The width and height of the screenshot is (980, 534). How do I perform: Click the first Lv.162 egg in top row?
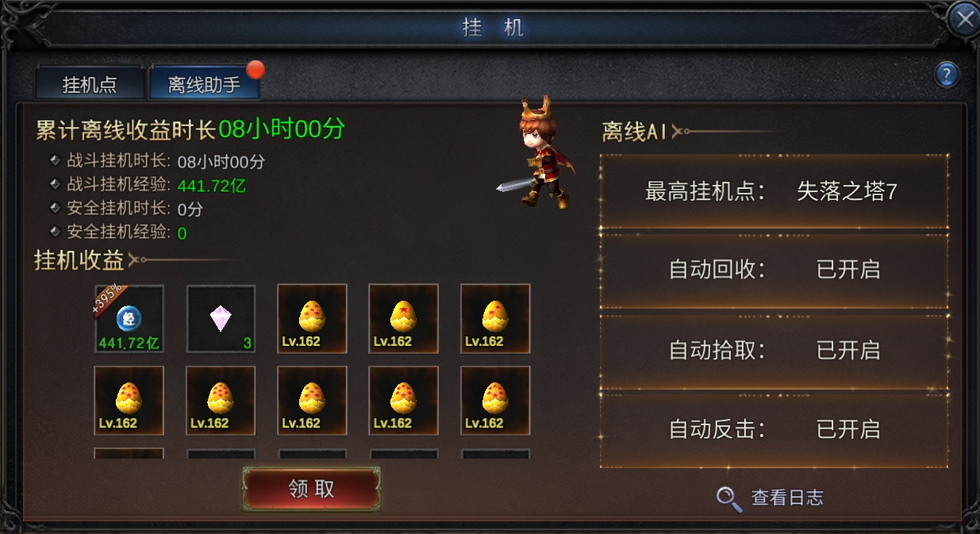coord(312,318)
